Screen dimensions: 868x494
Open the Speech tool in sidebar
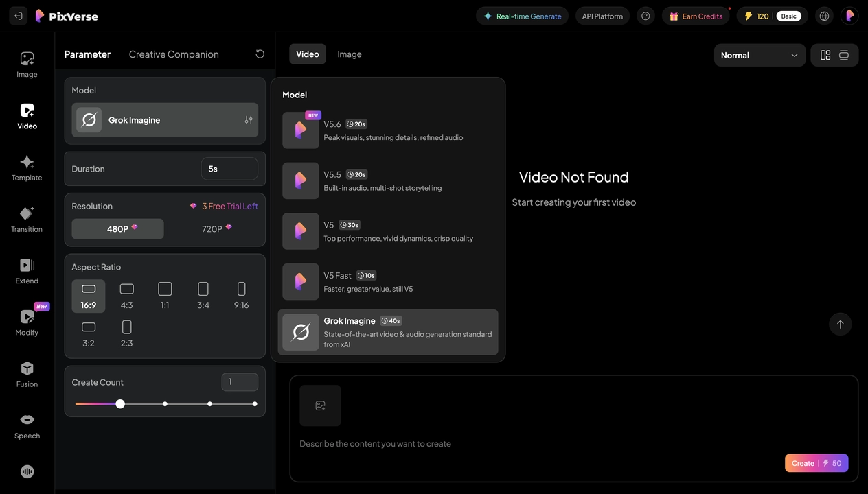[x=27, y=426]
